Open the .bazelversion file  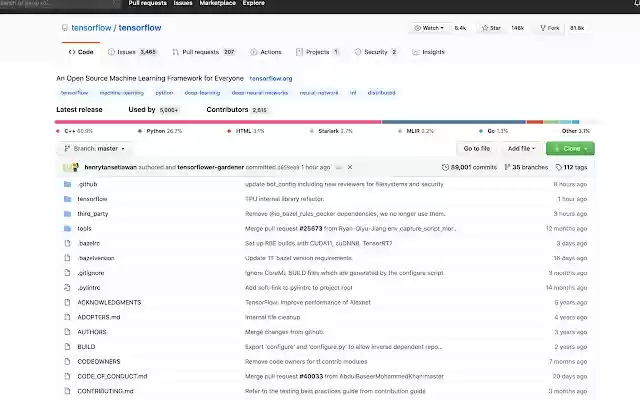(x=96, y=258)
